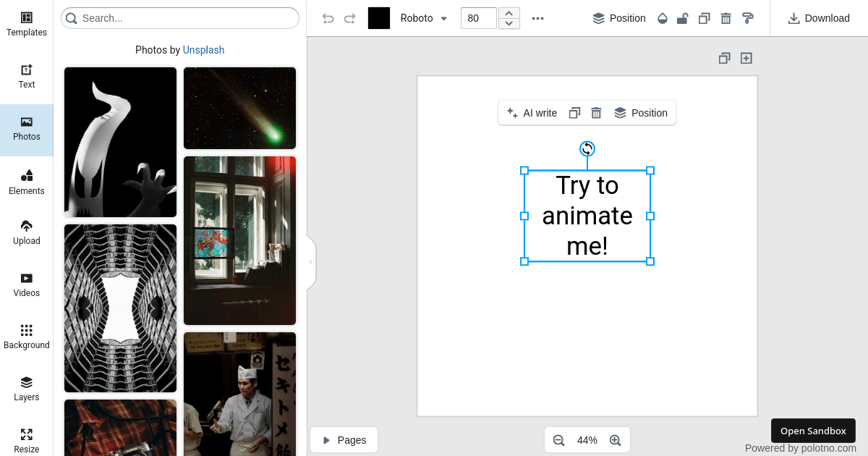Screen dimensions: 868x456
Task: Open the black text color swatch
Action: [x=379, y=18]
